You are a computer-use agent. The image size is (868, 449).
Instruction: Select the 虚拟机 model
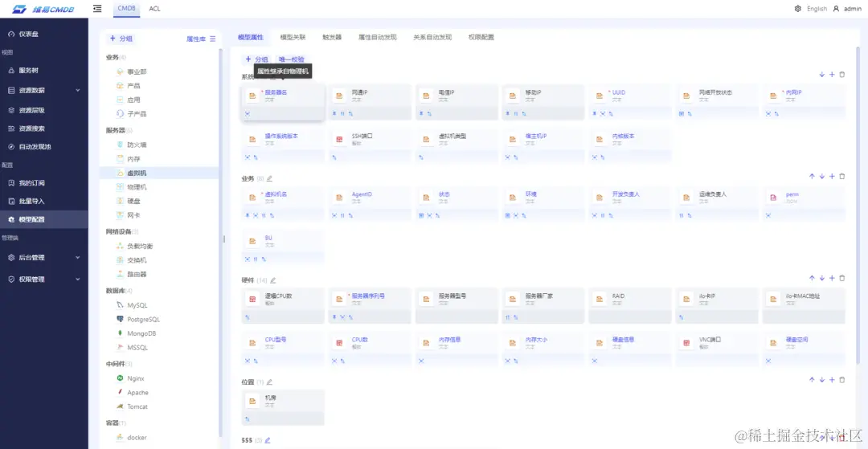point(159,173)
